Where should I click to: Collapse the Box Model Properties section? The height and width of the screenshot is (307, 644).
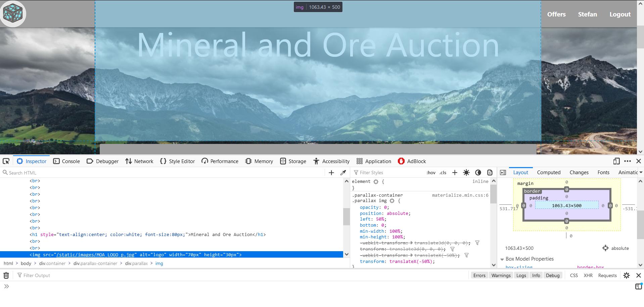point(502,259)
